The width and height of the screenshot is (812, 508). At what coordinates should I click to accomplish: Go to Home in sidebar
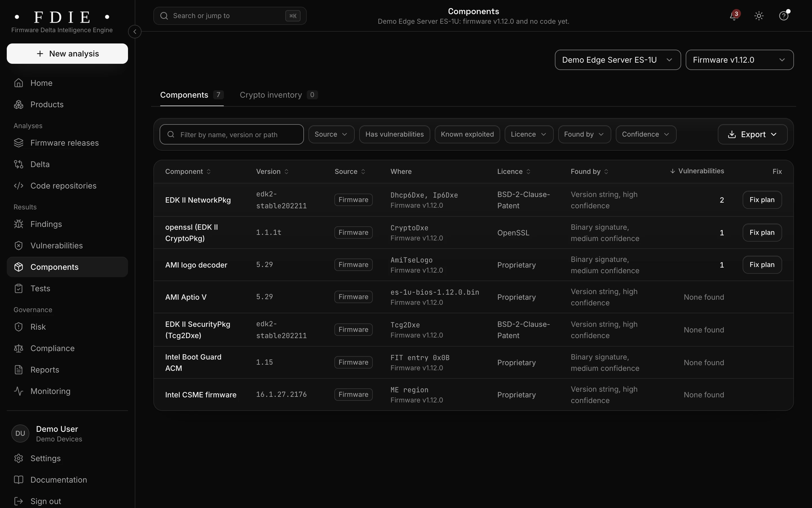(x=67, y=83)
